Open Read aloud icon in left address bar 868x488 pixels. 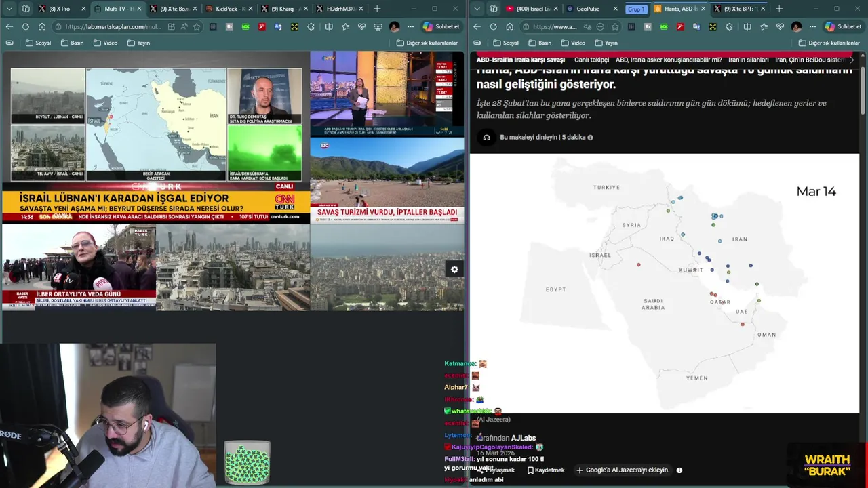tap(184, 26)
